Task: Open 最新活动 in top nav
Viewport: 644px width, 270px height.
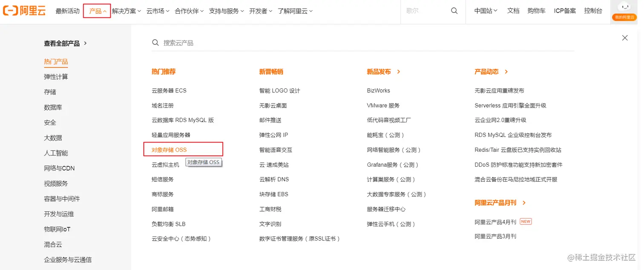Action: (67, 11)
